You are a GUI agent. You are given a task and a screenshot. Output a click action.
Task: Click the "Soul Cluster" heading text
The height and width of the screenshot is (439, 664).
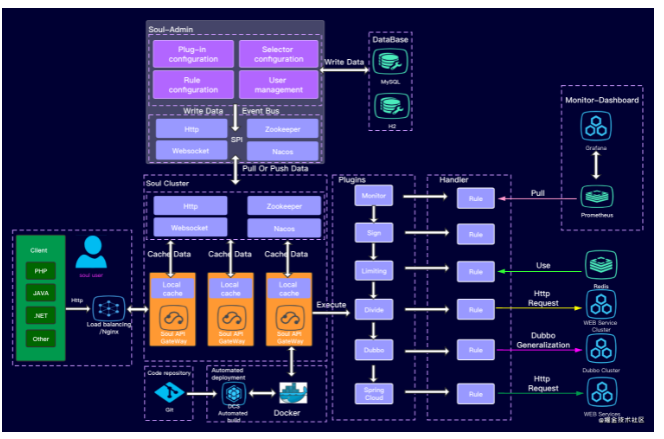click(167, 183)
